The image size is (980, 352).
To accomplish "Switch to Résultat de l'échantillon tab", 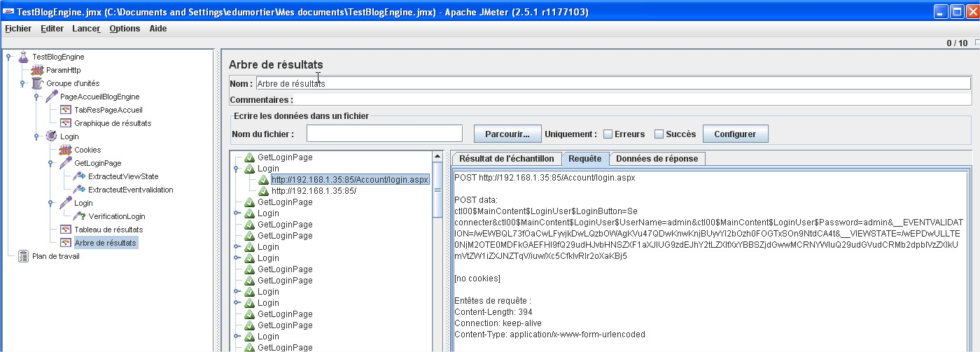I will coord(507,159).
